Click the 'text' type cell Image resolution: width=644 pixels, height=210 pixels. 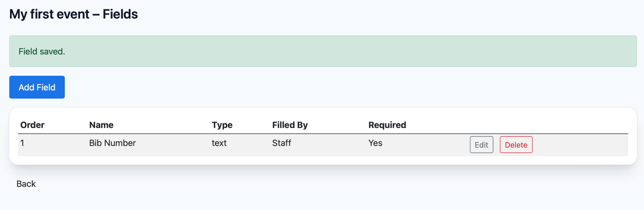click(219, 143)
